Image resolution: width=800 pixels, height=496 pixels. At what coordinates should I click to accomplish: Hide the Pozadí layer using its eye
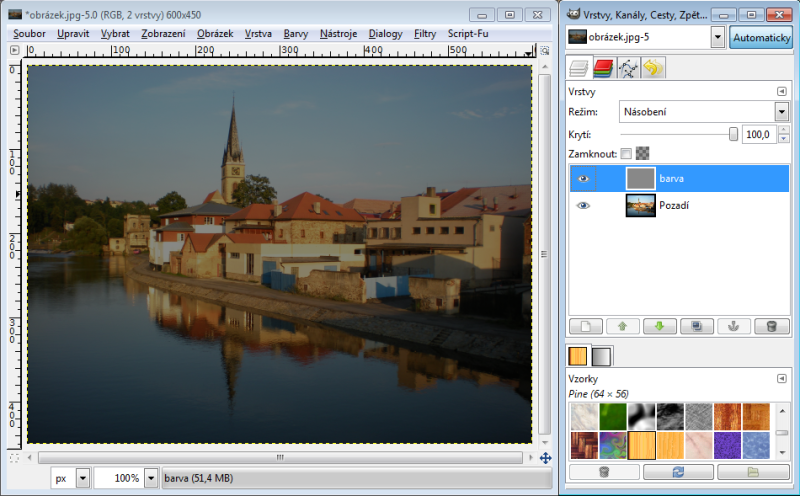click(584, 206)
